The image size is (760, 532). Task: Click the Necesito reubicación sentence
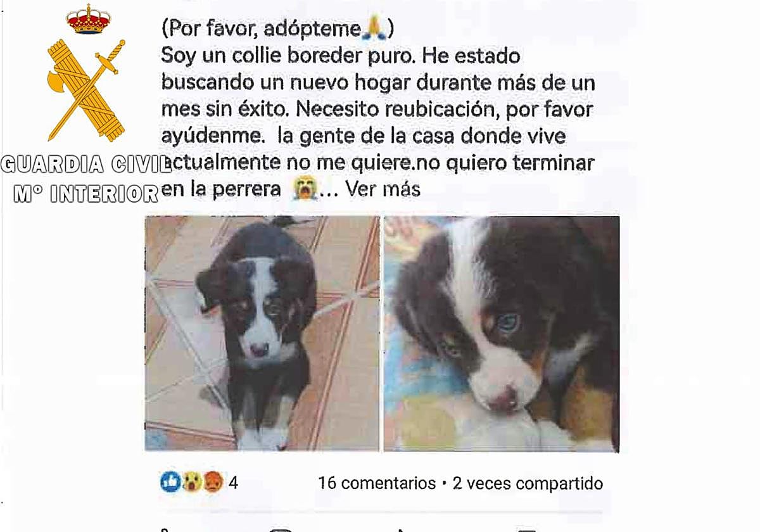point(395,110)
